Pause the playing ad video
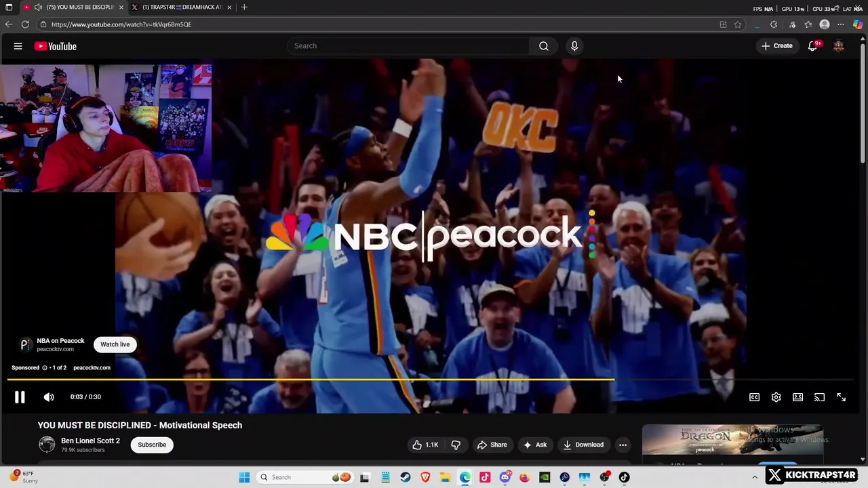868x488 pixels. [x=20, y=397]
